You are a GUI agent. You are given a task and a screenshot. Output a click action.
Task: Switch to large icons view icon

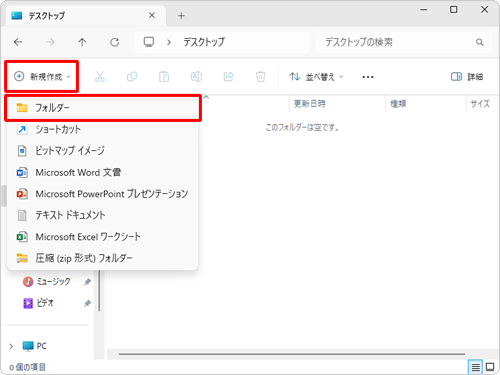pos(490,367)
